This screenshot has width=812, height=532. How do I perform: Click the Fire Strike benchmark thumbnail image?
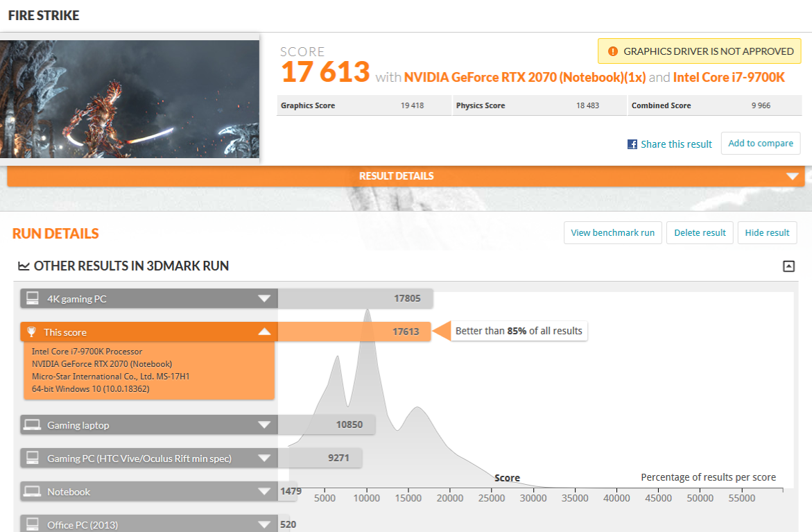point(130,99)
